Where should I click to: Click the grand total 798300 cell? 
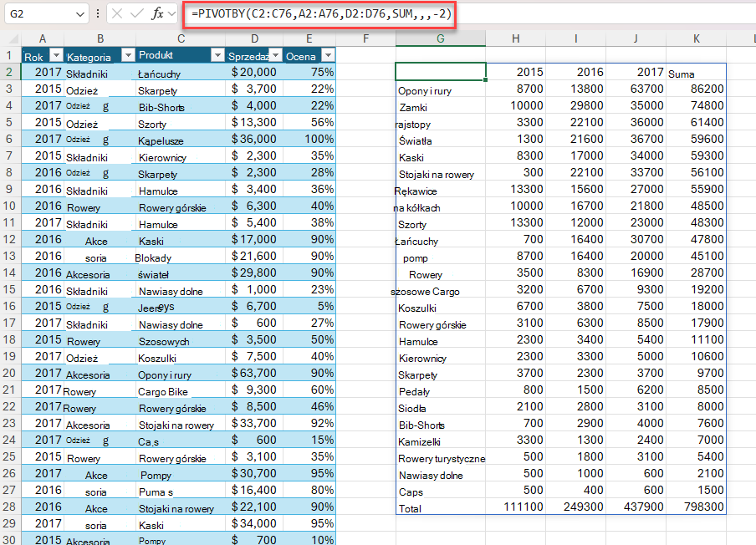click(x=704, y=507)
